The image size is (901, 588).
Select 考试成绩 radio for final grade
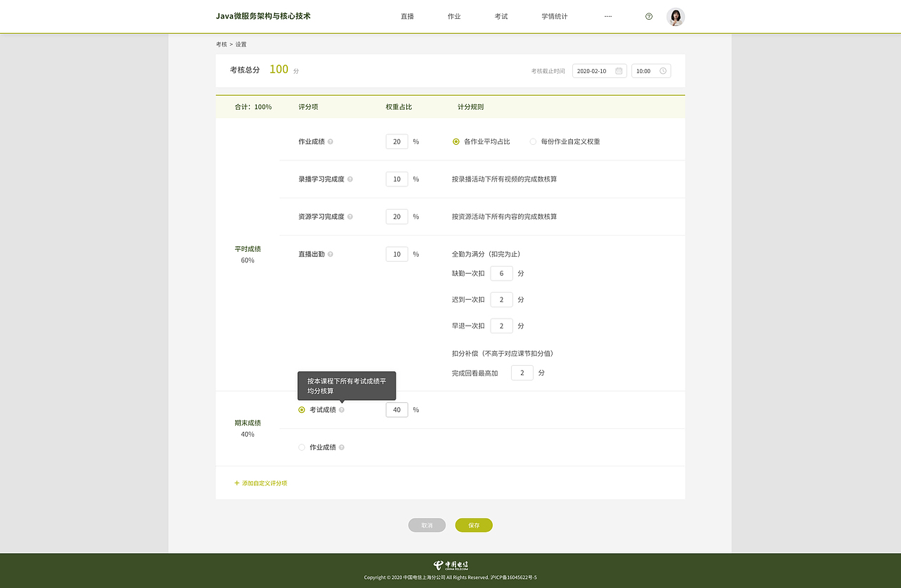[x=302, y=409]
